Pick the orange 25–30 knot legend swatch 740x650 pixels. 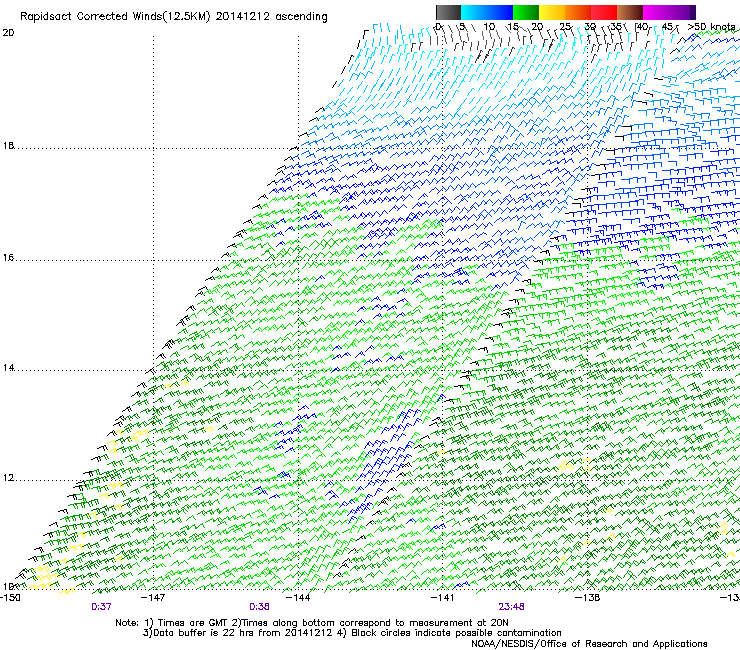pyautogui.click(x=578, y=12)
